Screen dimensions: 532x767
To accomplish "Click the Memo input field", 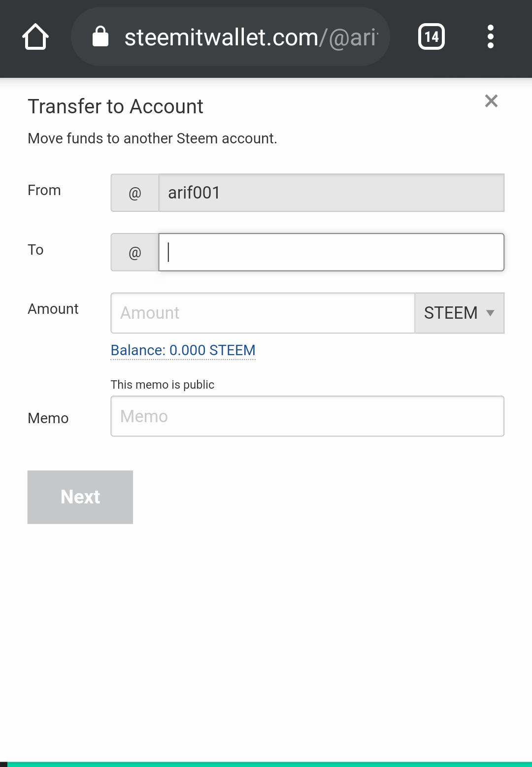I will click(307, 416).
